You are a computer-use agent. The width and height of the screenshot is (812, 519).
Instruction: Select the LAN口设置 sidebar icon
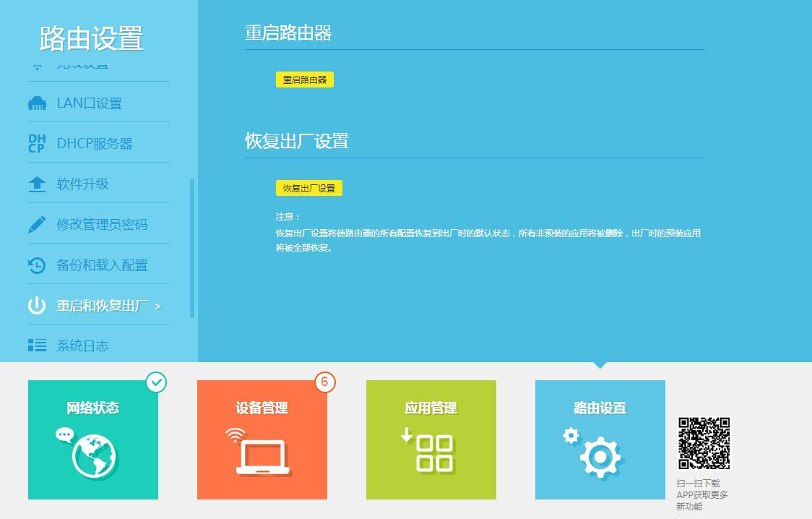click(x=37, y=103)
